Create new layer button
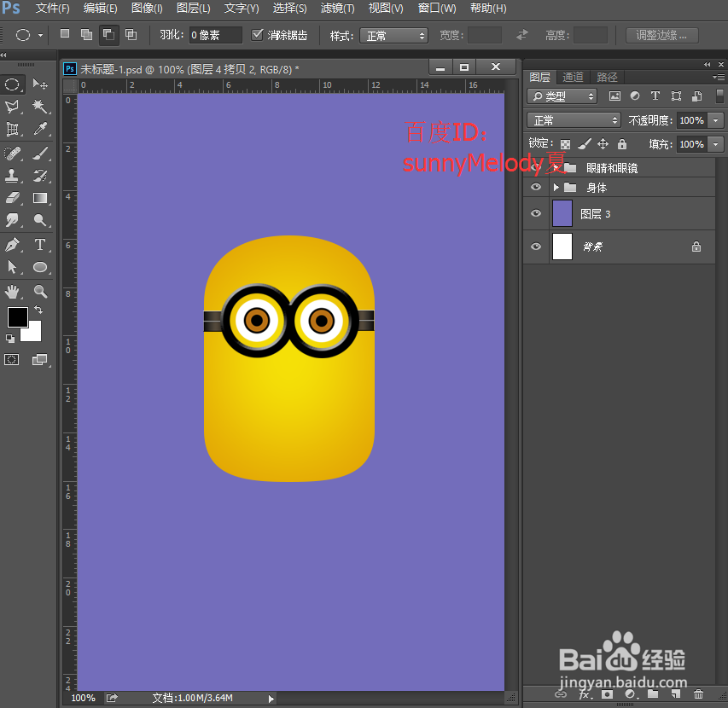The width and height of the screenshot is (728, 708). (x=676, y=694)
